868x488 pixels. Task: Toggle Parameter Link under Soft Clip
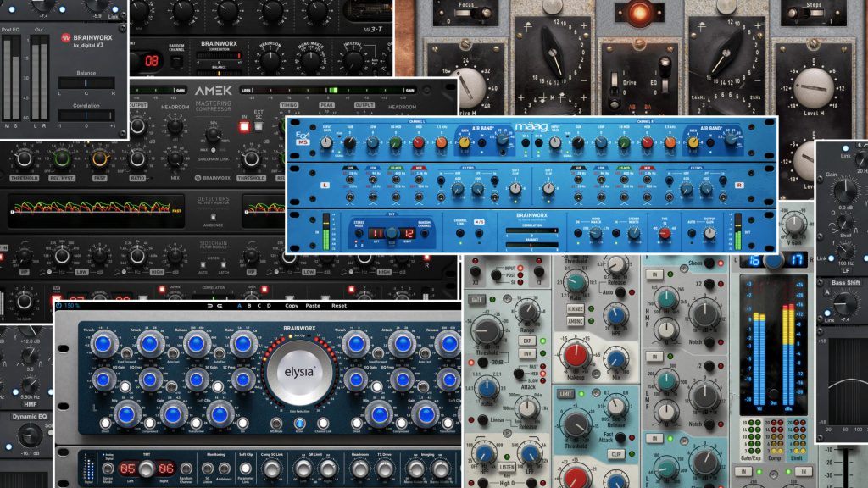coord(245,469)
